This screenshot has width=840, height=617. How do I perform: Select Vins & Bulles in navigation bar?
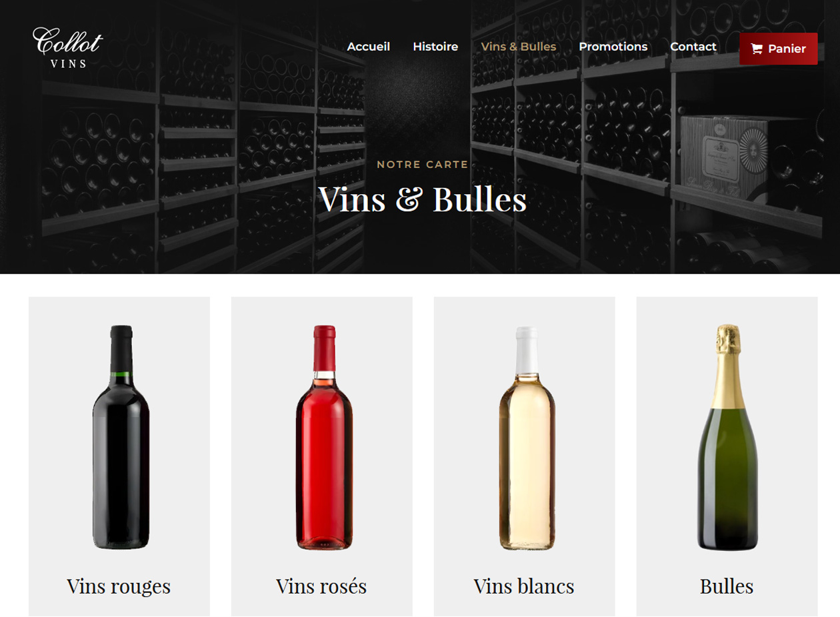[519, 47]
